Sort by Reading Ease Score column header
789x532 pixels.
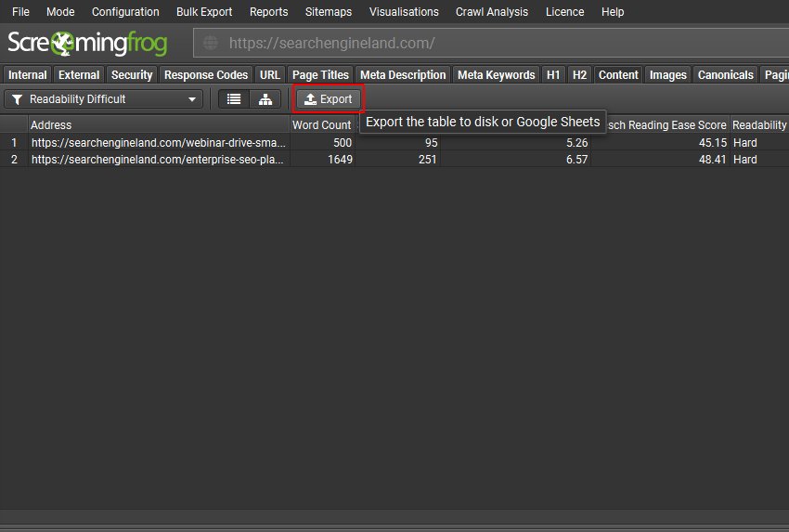click(x=667, y=124)
